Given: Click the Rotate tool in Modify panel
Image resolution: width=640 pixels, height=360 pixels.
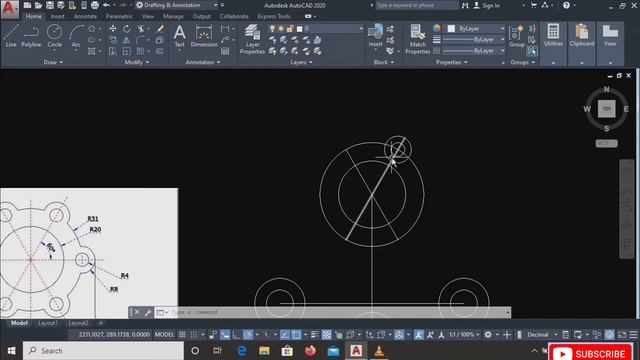Looking at the screenshot, I should pyautogui.click(x=127, y=29).
